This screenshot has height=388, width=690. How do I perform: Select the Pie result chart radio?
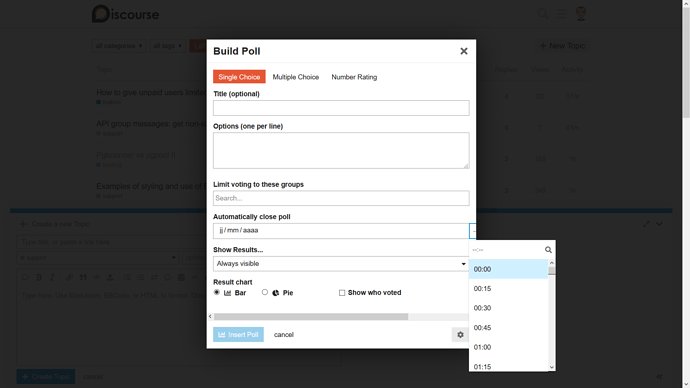(264, 292)
